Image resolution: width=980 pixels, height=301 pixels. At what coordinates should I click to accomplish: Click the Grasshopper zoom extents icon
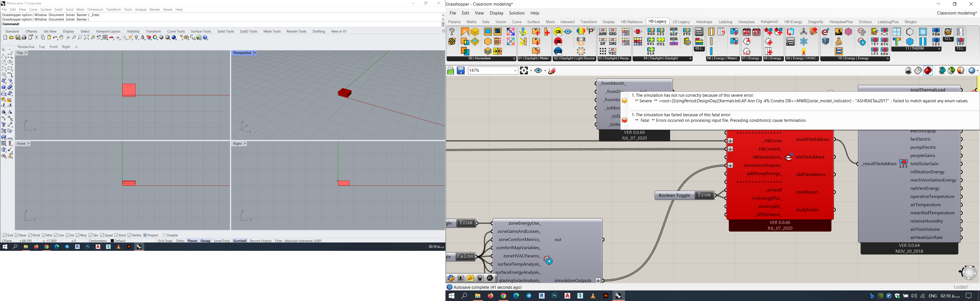tap(524, 71)
